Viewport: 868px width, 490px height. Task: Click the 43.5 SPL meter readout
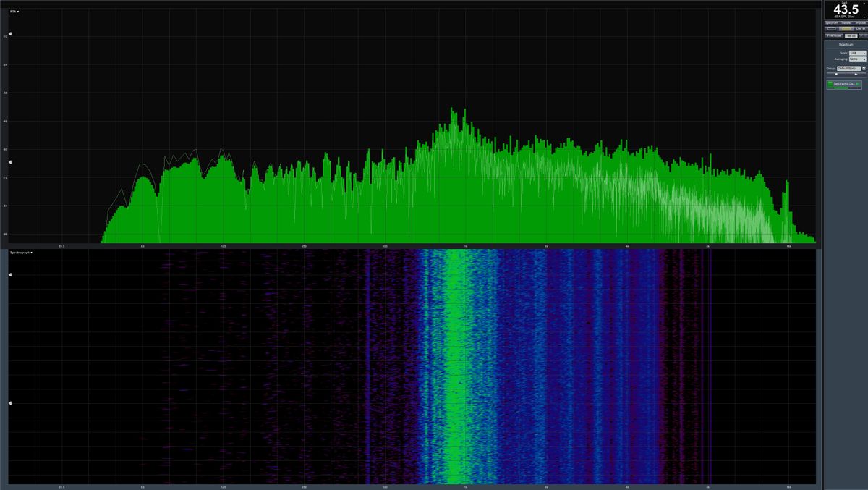846,9
